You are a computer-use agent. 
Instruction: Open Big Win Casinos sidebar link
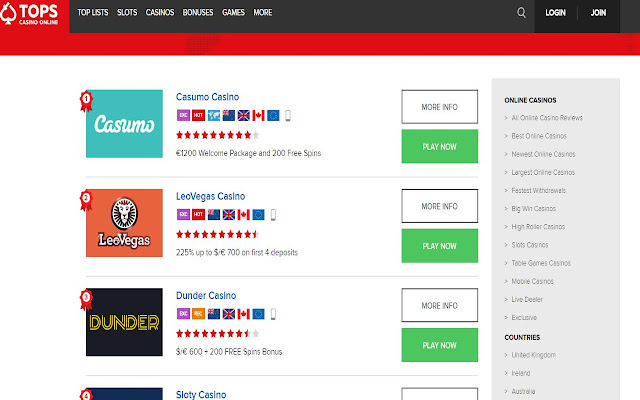coord(533,209)
